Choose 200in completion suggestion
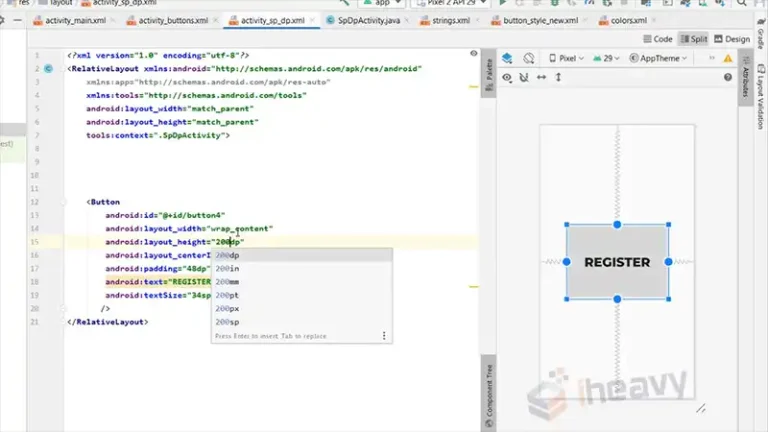The width and height of the screenshot is (768, 432). tap(302, 268)
